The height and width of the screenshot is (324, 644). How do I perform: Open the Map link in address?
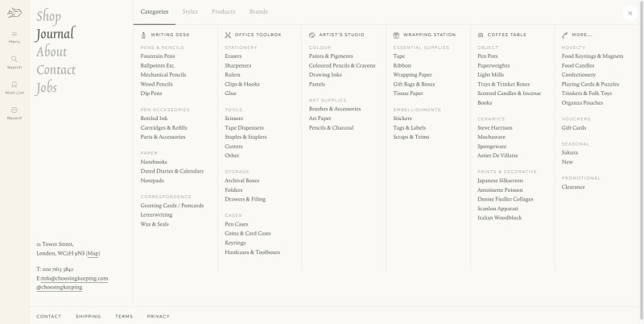[93, 253]
